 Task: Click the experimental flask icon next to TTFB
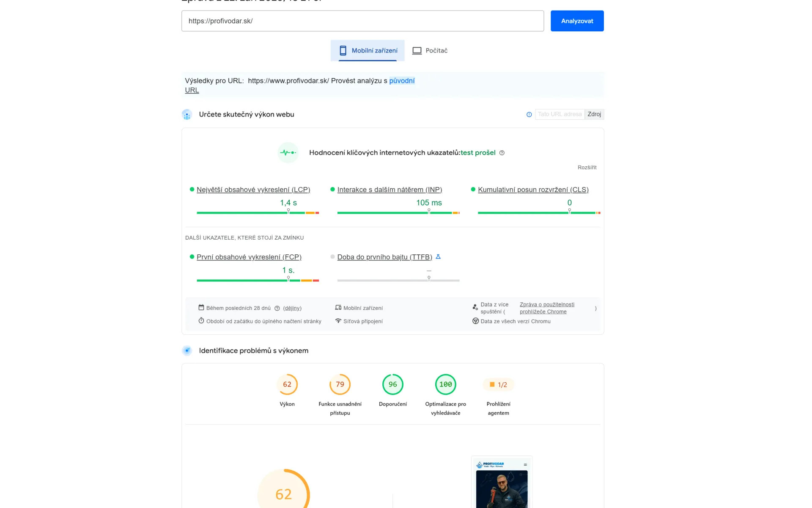pos(438,257)
